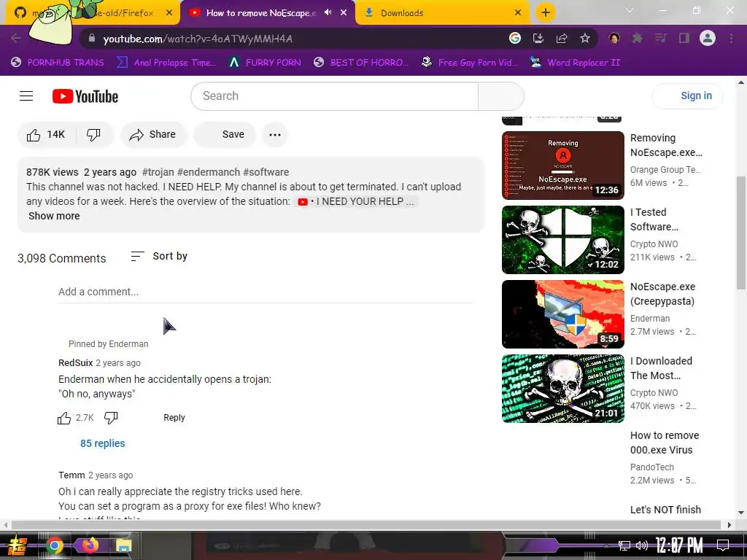Save the video to a playlist

pos(225,135)
